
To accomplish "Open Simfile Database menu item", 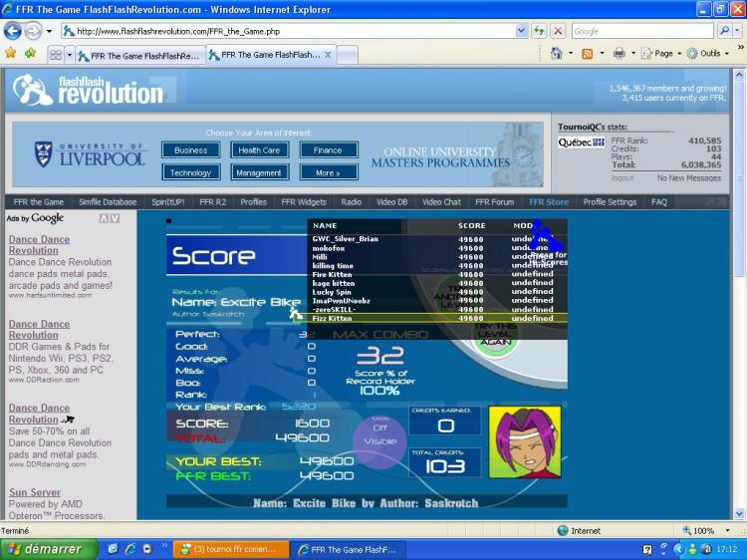I will (108, 202).
